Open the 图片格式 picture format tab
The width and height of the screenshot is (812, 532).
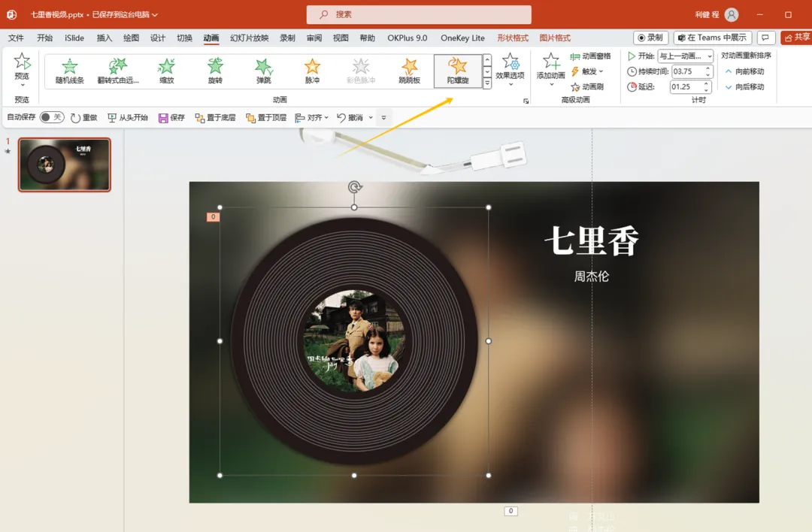coord(555,38)
